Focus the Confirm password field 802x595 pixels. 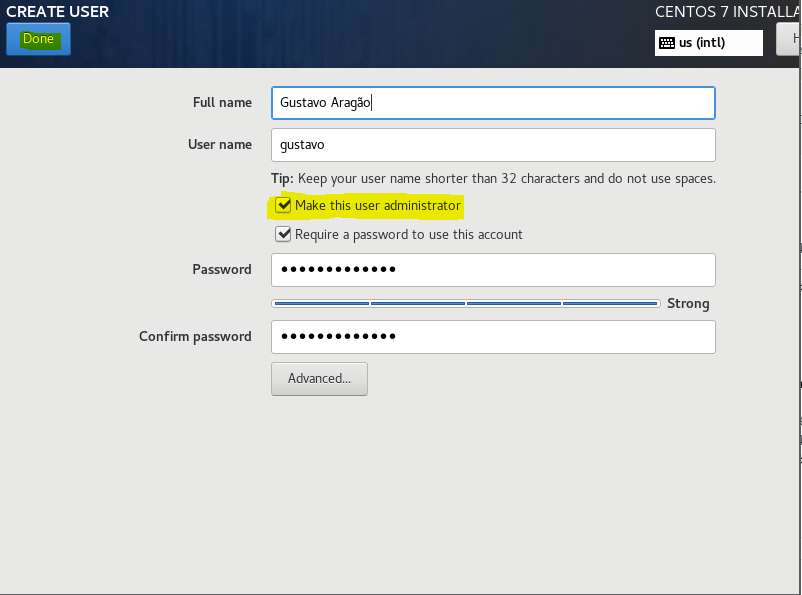pos(492,337)
